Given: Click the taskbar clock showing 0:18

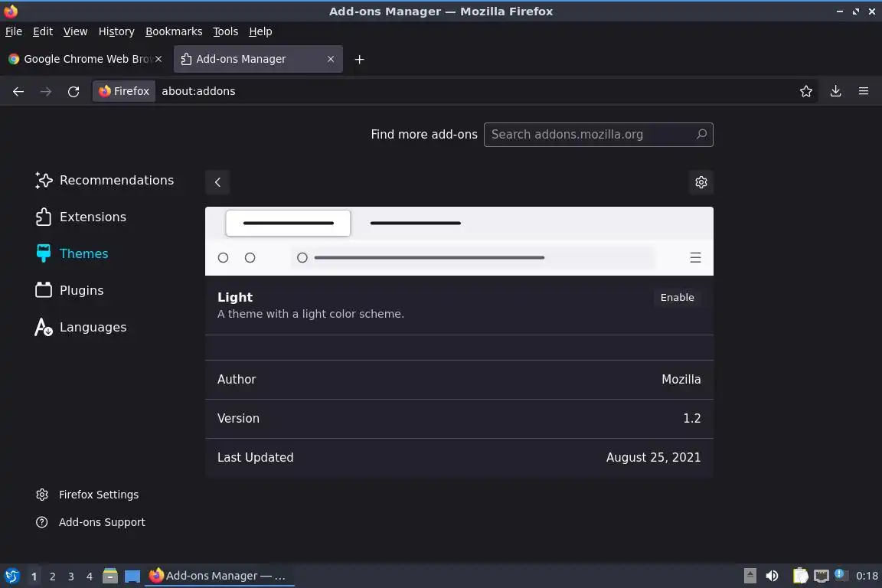Looking at the screenshot, I should 866,577.
